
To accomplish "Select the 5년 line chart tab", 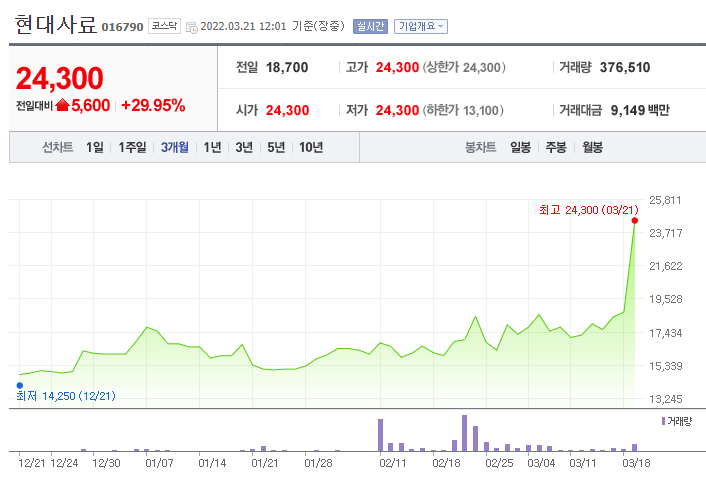I will tap(276, 147).
